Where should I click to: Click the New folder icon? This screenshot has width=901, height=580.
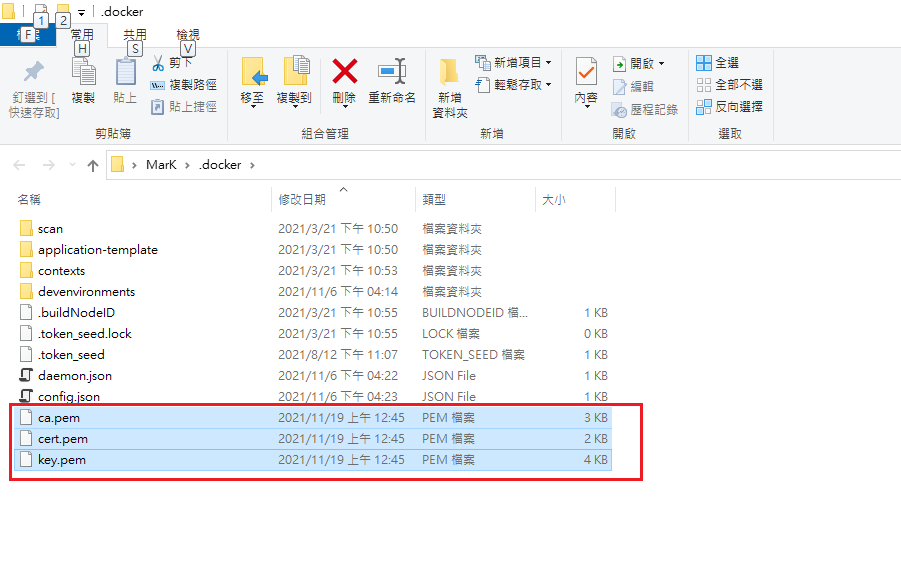coord(450,72)
